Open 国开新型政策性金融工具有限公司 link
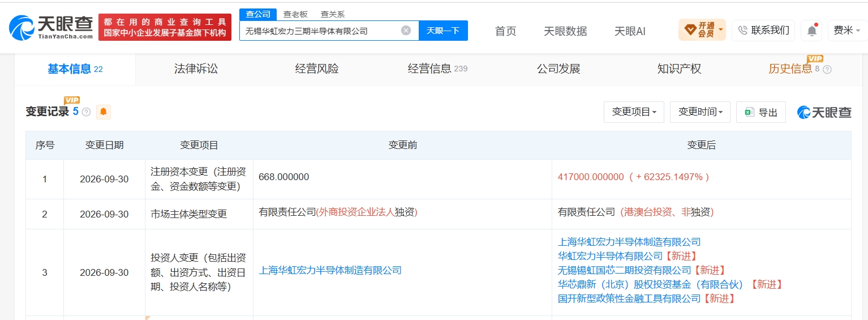 pos(629,298)
